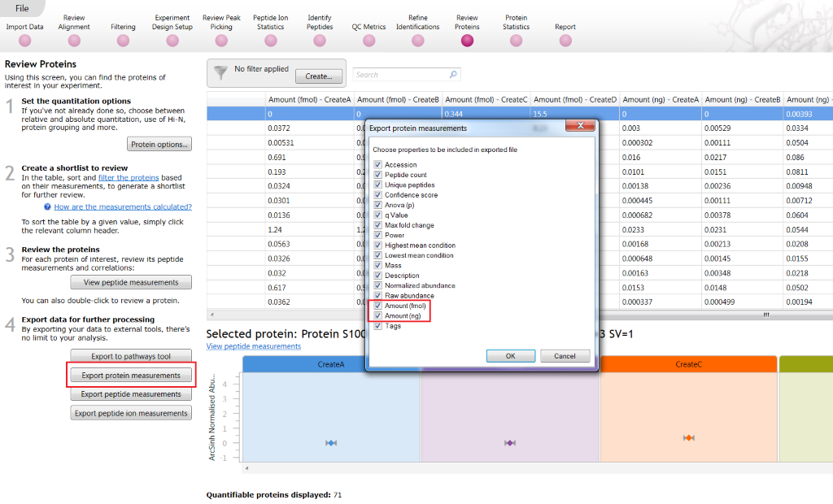Image resolution: width=833 pixels, height=504 pixels.
Task: Click the active Review Proteins step circle
Action: 468,41
